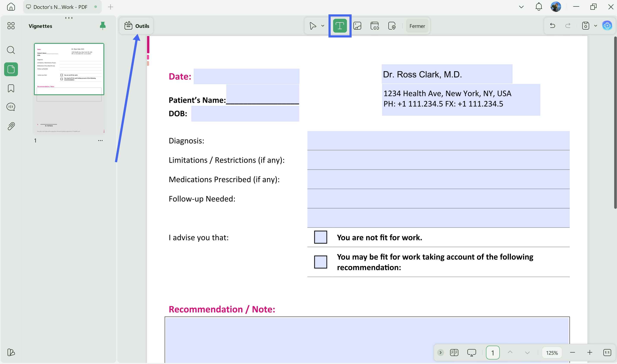This screenshot has height=364, width=617.
Task: Open the reading mode layout icon
Action: point(454,353)
